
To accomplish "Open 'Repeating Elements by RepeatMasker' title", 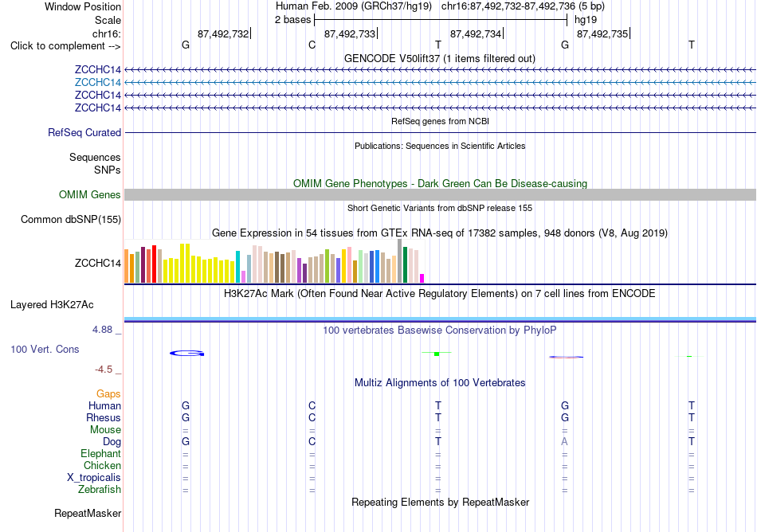I will tap(440, 503).
